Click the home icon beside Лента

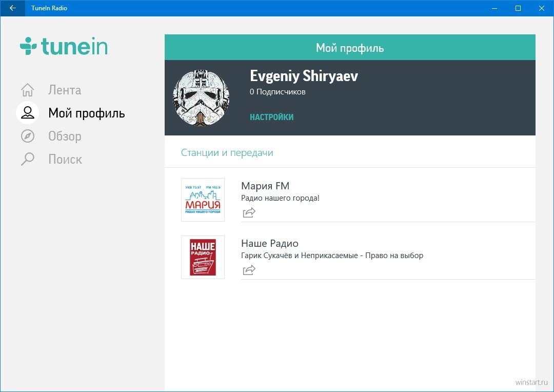[28, 90]
